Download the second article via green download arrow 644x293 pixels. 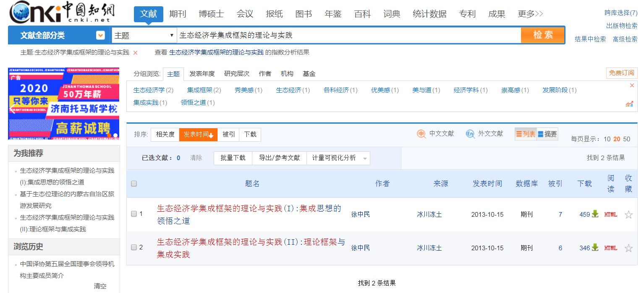click(x=595, y=247)
